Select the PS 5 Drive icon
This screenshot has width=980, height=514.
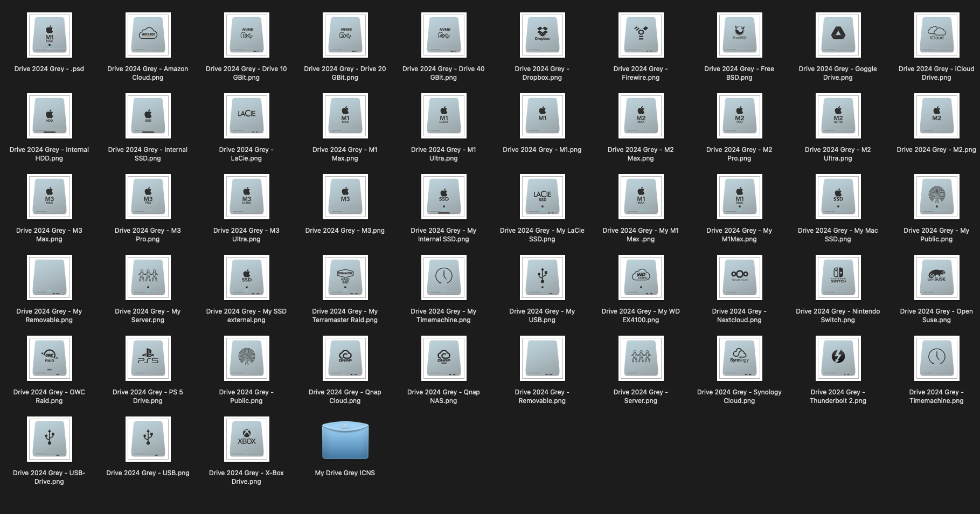tap(148, 358)
